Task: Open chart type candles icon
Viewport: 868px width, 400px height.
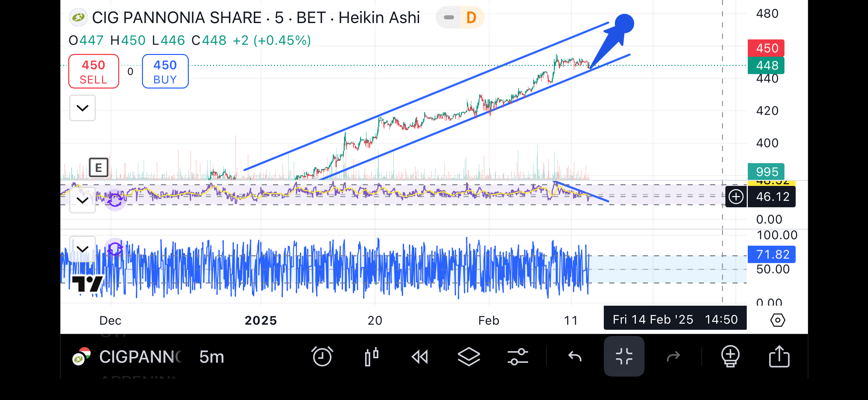Action: 371,356
